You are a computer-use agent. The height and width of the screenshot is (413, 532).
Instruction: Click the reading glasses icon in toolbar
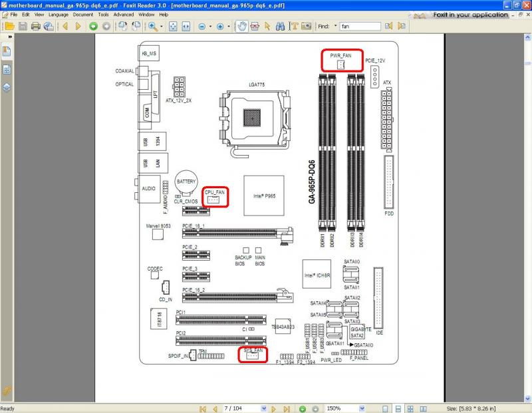click(255, 26)
